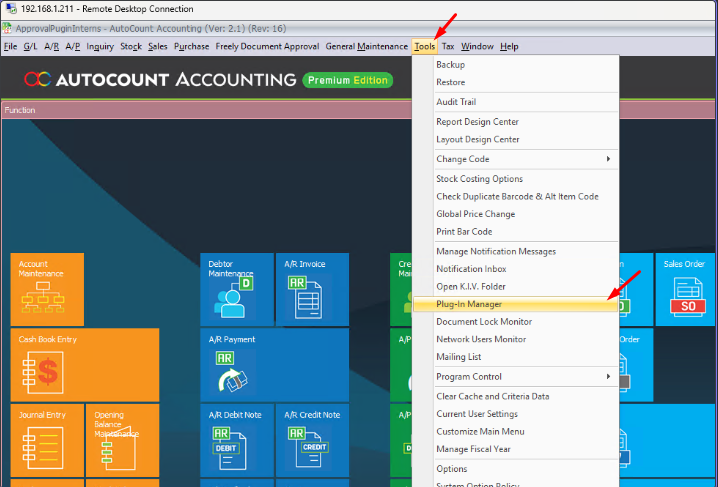Click the Function panel header
Viewport: 718px width, 487px height.
tap(206, 110)
